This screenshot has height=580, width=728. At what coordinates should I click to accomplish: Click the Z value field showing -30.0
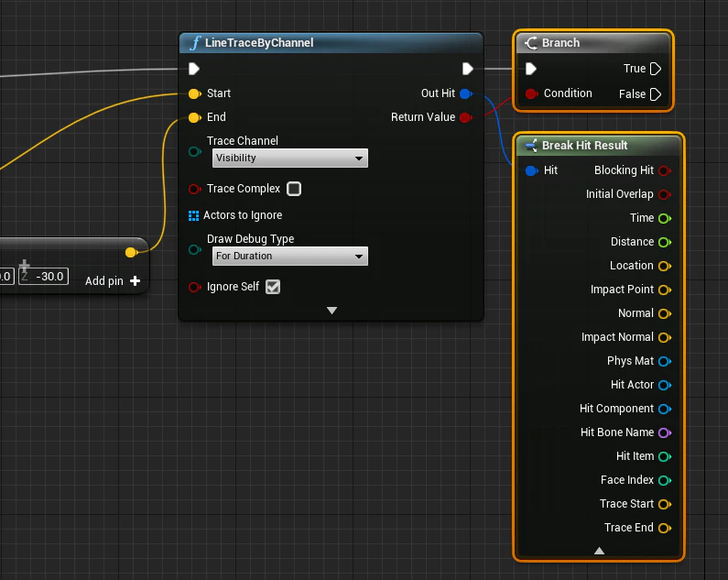(44, 277)
